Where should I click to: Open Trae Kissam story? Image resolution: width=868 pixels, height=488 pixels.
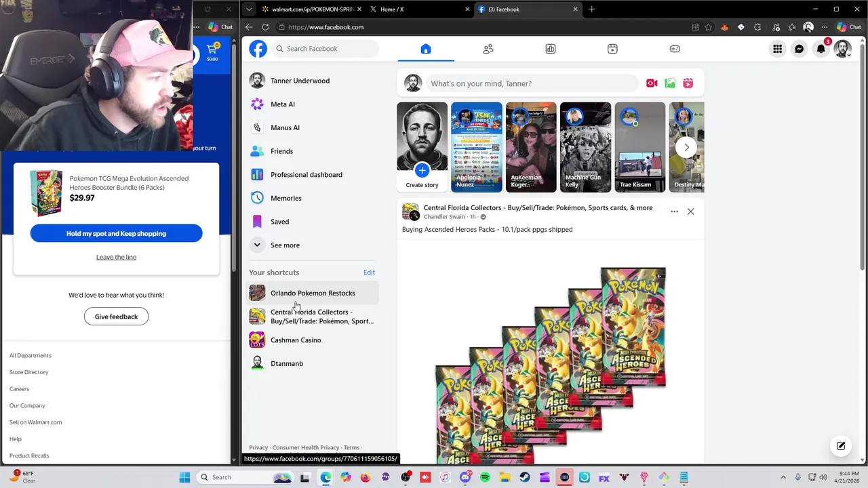[640, 147]
